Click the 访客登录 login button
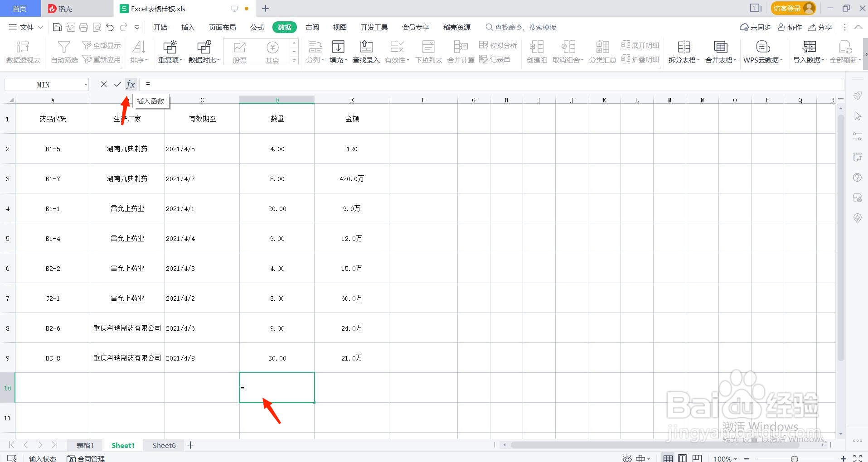Viewport: 868px width, 462px height. [793, 8]
